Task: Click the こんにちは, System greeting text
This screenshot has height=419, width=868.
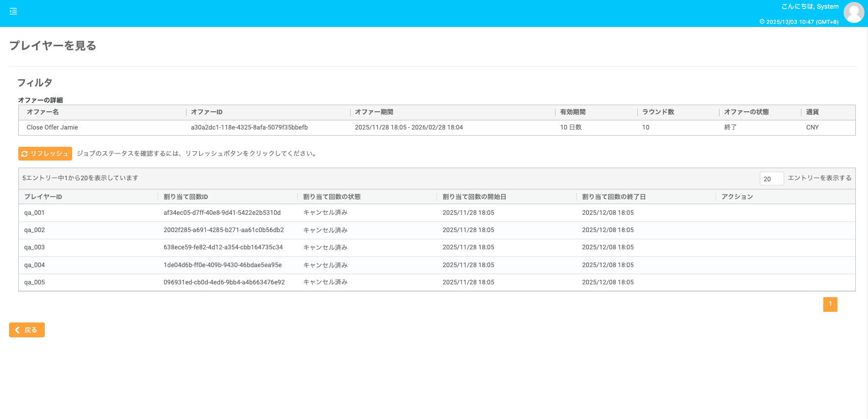Action: (810, 7)
